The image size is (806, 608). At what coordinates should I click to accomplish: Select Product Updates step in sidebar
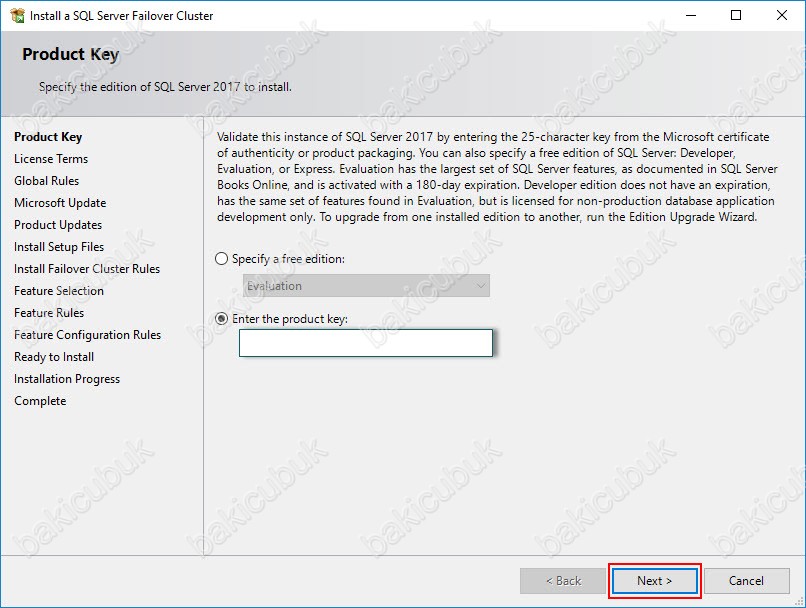[x=58, y=225]
